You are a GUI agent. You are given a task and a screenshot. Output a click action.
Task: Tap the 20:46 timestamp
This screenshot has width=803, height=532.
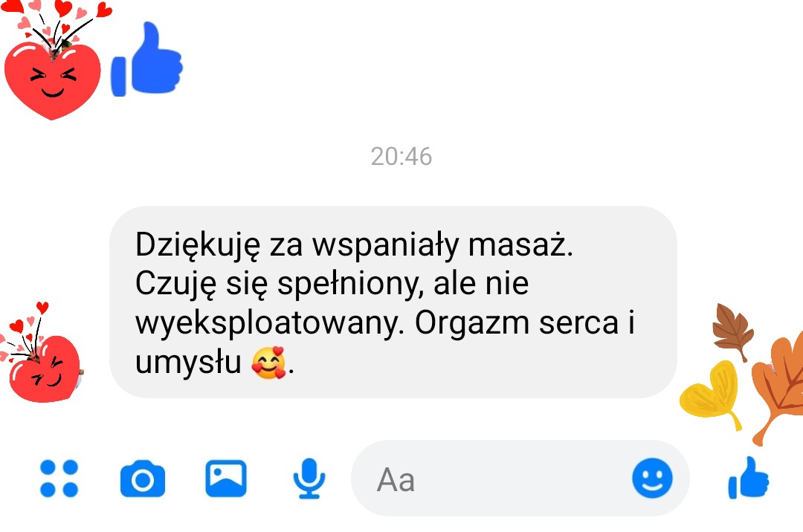[x=401, y=157]
